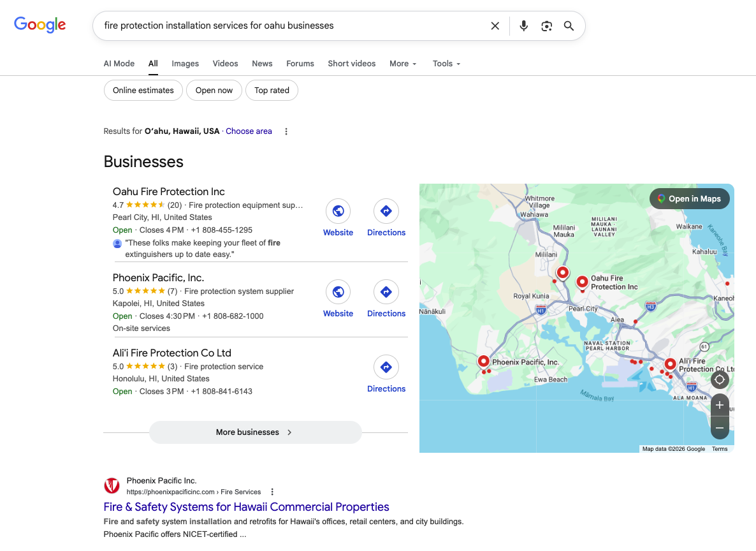The height and width of the screenshot is (551, 756).
Task: Click reviewer avatar beside fire extinguishers quote
Action: tap(117, 244)
